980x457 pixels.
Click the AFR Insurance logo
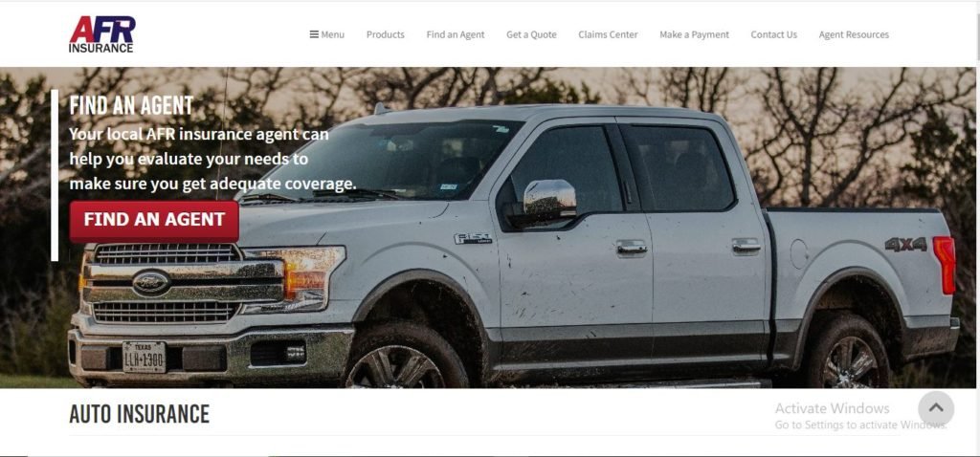coord(101,34)
